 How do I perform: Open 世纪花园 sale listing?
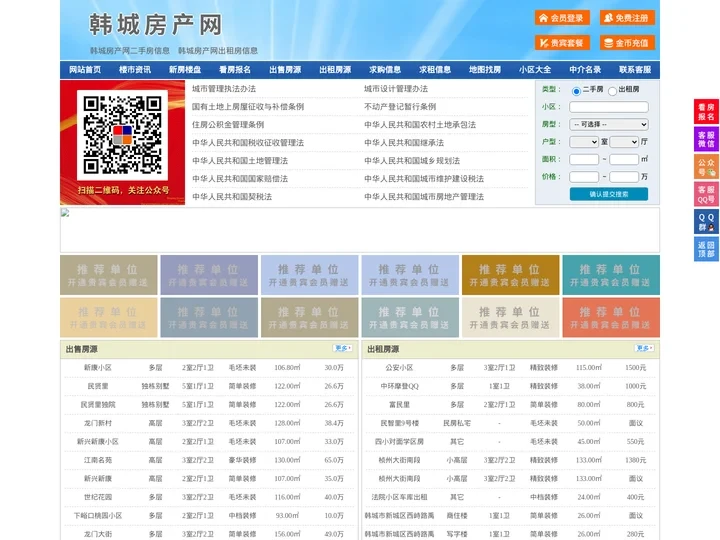pos(98,497)
